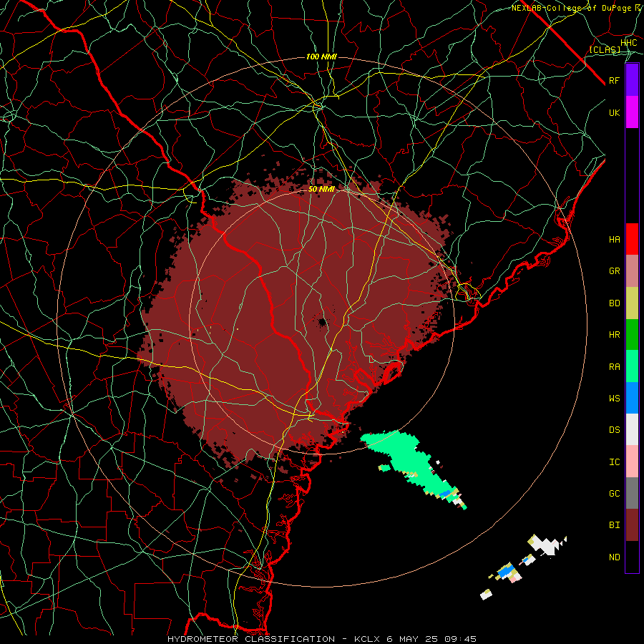Viewport: 644px width, 644px height.
Task: Click the WS blue legend swatch
Action: [x=632, y=398]
